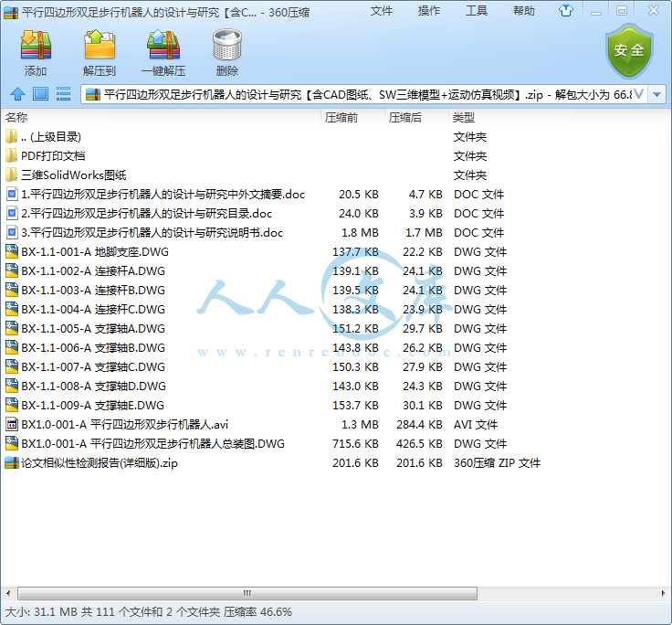Click the 426.5 KB compressed size value

pyautogui.click(x=419, y=443)
